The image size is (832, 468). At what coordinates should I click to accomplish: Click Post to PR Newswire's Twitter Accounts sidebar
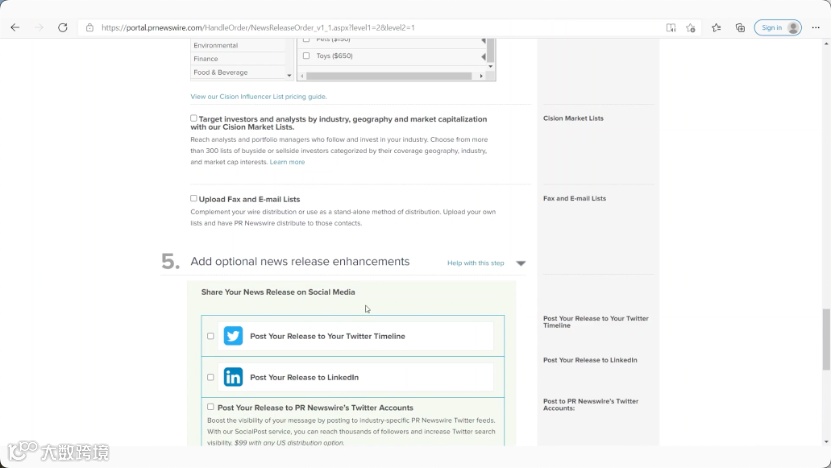click(x=591, y=404)
